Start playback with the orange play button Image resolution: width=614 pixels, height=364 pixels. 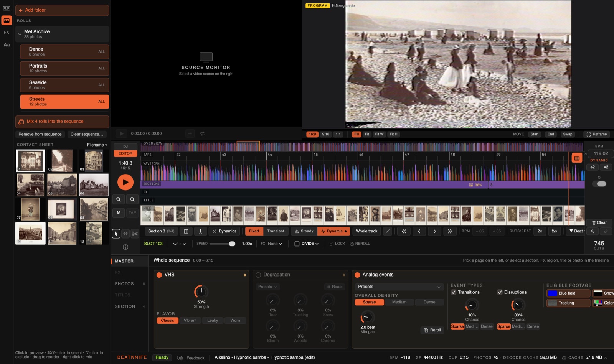pyautogui.click(x=125, y=182)
